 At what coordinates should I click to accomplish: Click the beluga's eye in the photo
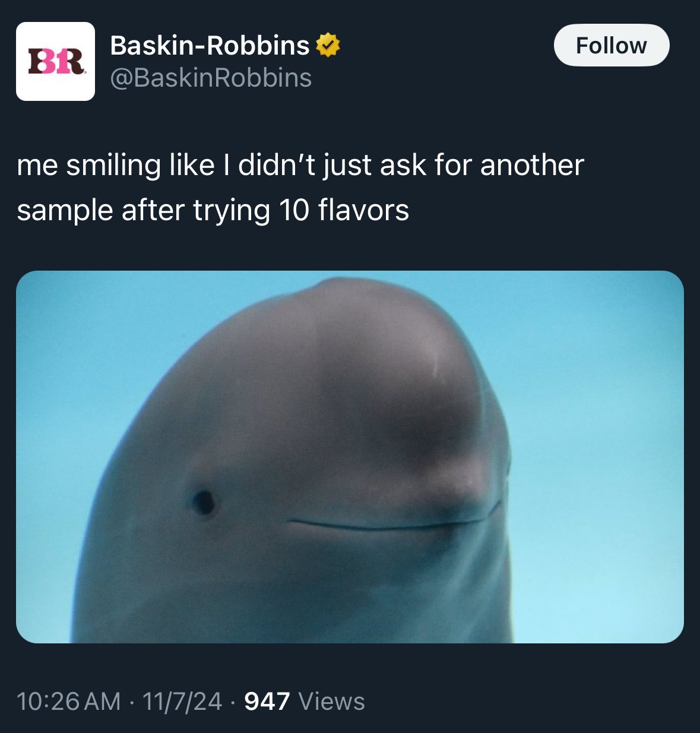[204, 502]
